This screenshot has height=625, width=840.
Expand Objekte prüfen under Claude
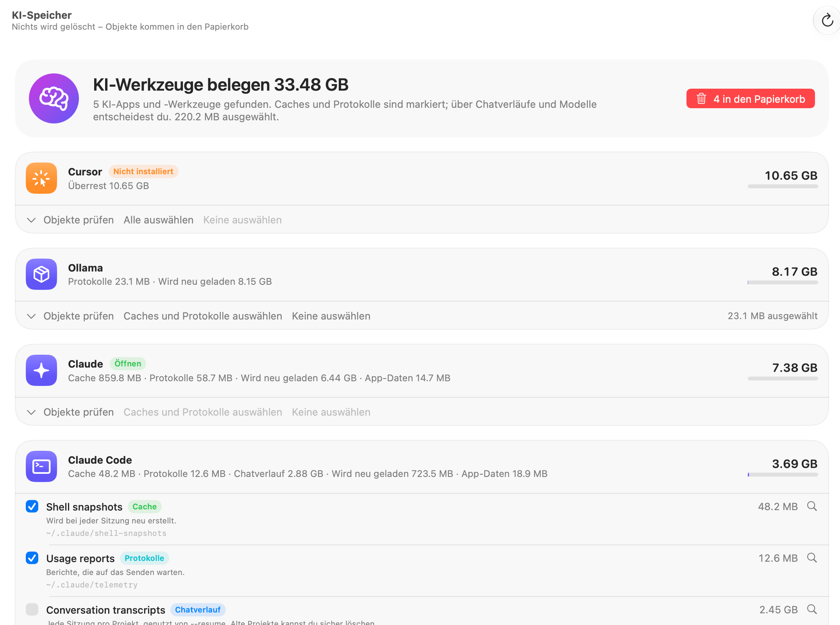(70, 412)
